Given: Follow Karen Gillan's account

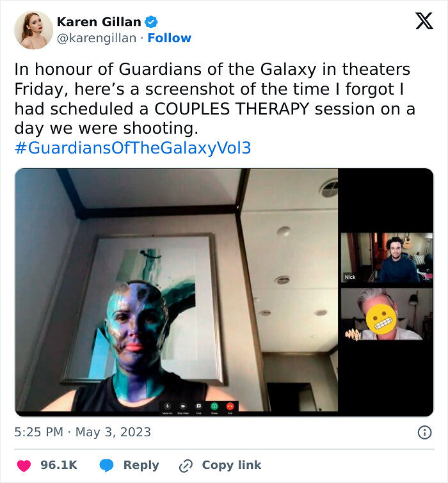Looking at the screenshot, I should [x=170, y=38].
